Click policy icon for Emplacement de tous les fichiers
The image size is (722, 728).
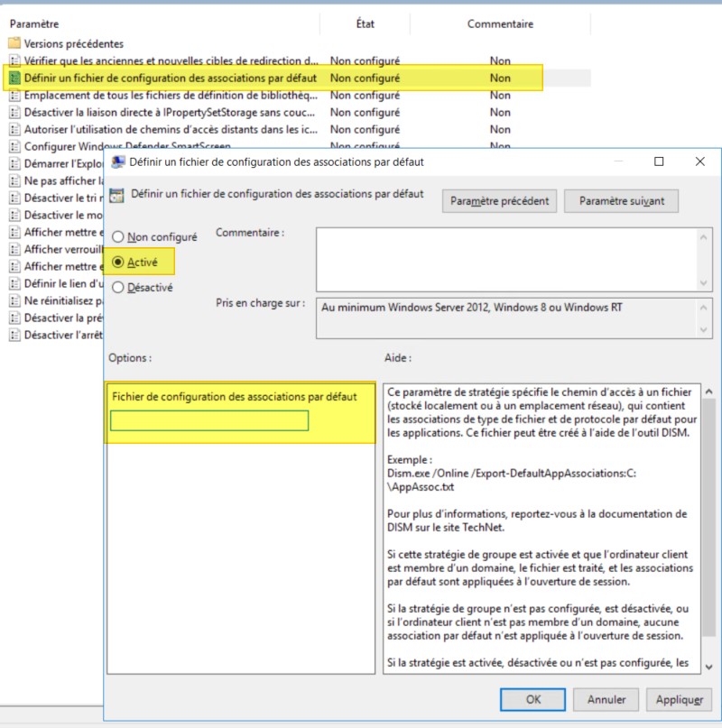(x=14, y=95)
